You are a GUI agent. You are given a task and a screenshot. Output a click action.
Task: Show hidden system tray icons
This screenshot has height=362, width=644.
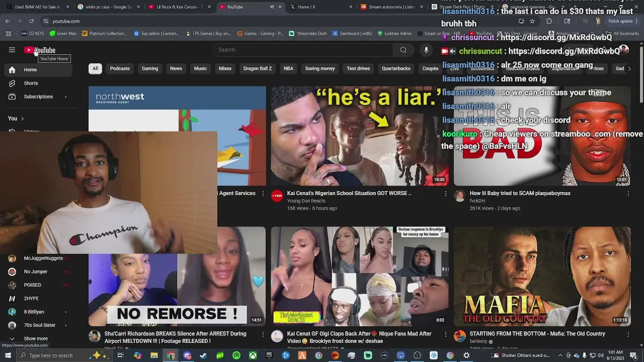[560, 355]
